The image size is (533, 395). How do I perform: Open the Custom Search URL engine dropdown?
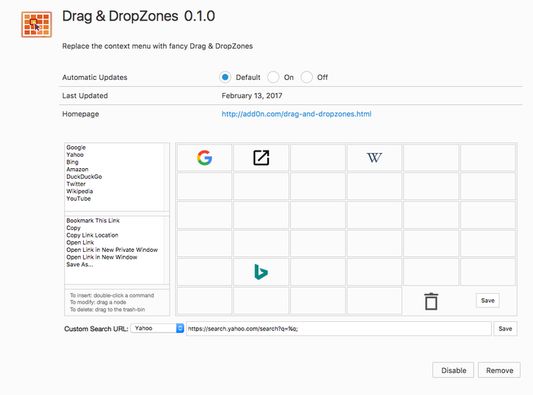(157, 328)
